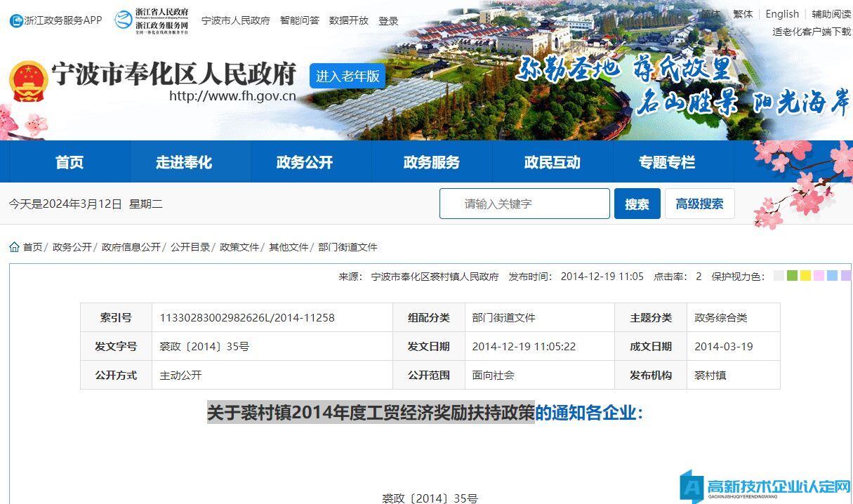Open the 政务公开 navigation menu
Screen dimensions: 853x504
point(304,162)
